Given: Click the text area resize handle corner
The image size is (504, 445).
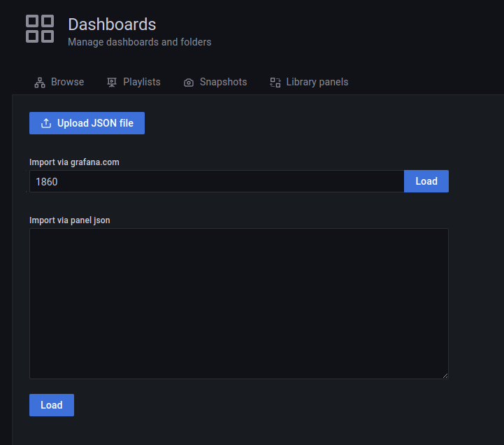Looking at the screenshot, I should pyautogui.click(x=445, y=376).
